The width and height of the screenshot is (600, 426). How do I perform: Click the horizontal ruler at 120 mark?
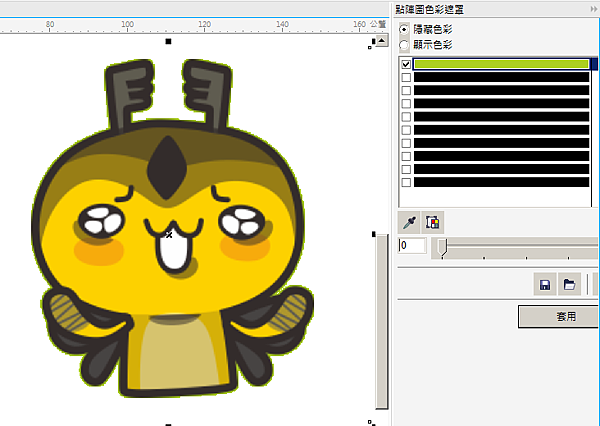(204, 26)
